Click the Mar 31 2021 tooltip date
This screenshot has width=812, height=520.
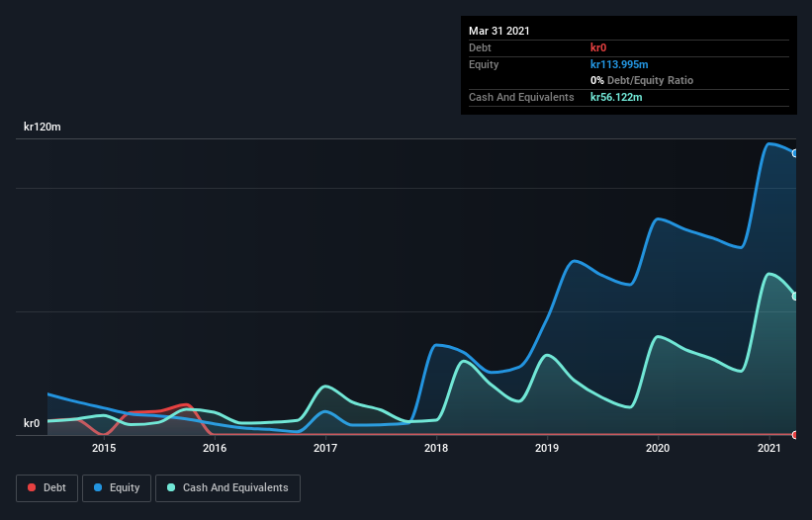[x=499, y=31]
